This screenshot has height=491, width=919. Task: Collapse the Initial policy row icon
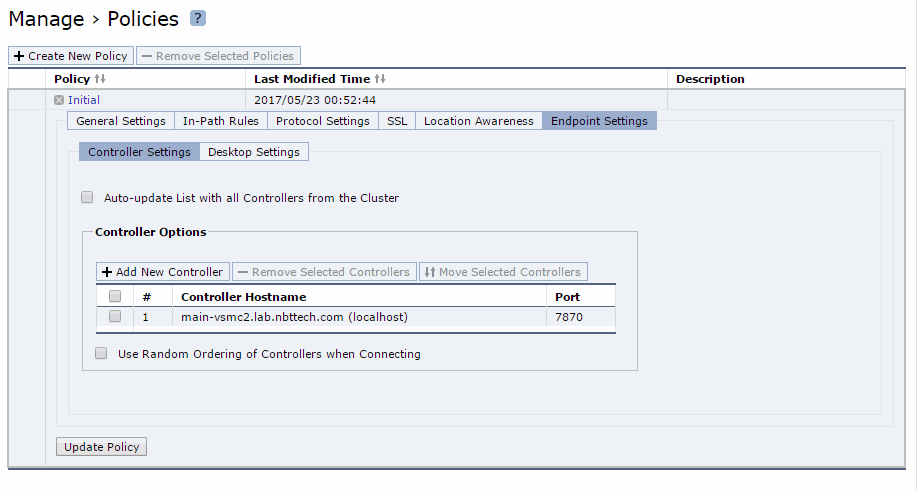tap(59, 100)
